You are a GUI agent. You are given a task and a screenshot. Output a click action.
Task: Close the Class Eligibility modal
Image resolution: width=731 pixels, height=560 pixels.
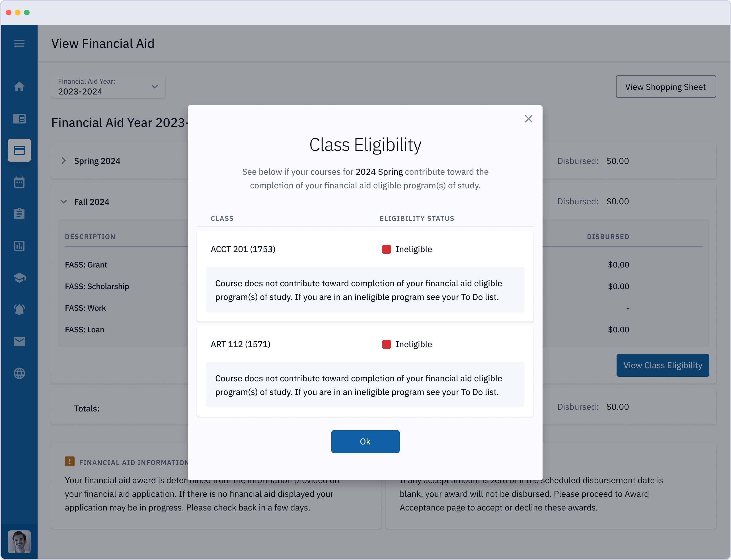pos(529,119)
